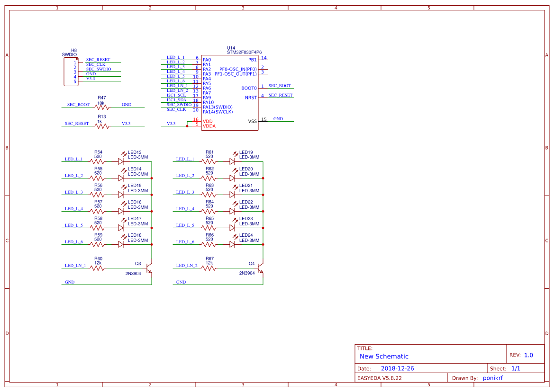554x392 pixels.
Task: Click the ponikrf Drawn By link
Action: pyautogui.click(x=493, y=378)
